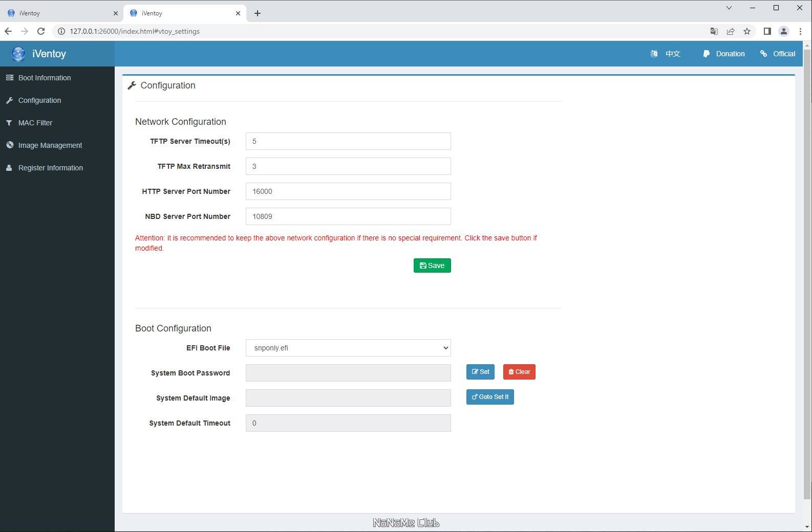
Task: Click the TFTP Server Timeout field
Action: [348, 141]
